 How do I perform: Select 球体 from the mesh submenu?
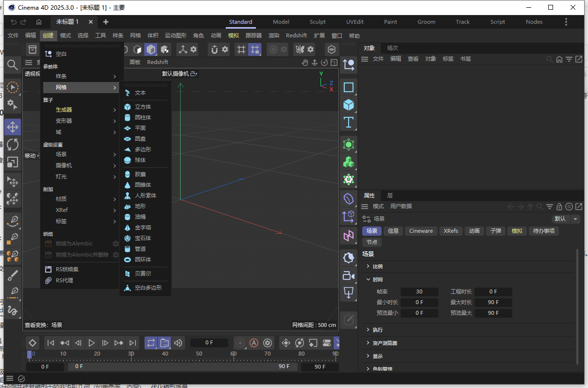(x=141, y=160)
